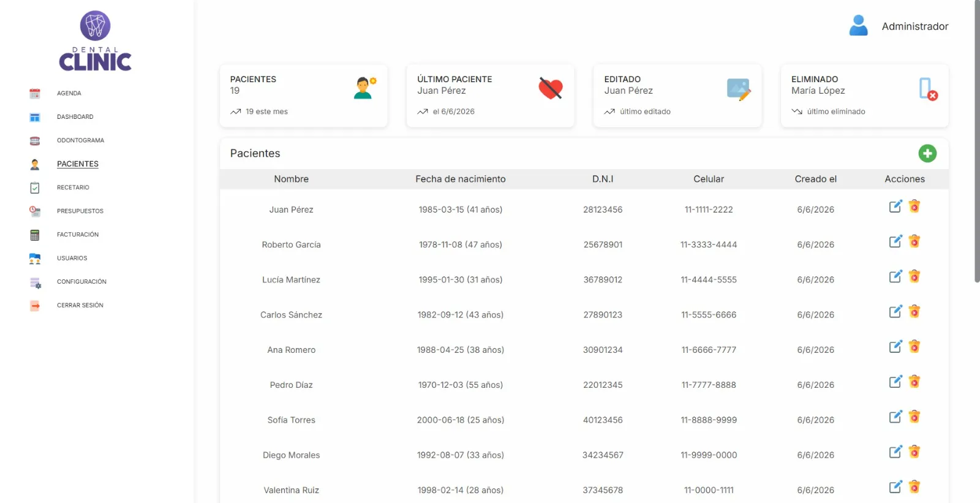This screenshot has width=980, height=503.
Task: Delete patient Ana Romero
Action: coord(914,347)
